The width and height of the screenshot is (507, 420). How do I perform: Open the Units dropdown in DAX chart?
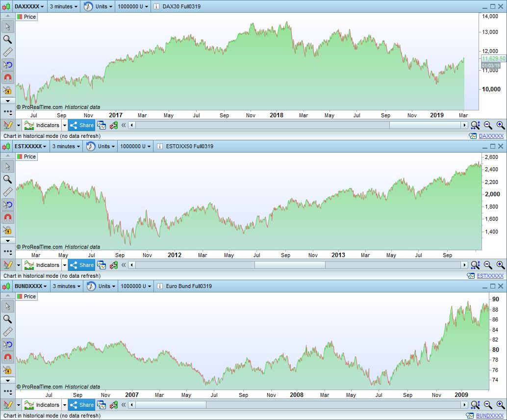98,6
